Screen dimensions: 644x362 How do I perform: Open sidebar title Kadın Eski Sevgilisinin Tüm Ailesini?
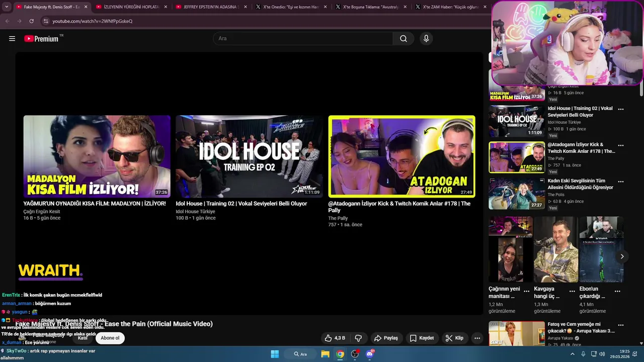pyautogui.click(x=580, y=184)
